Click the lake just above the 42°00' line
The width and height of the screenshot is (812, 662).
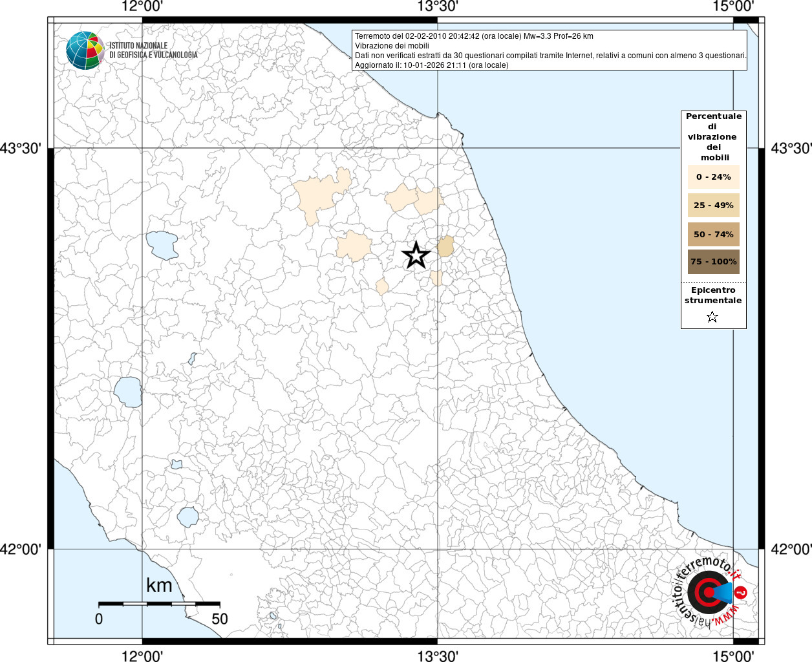(x=188, y=517)
